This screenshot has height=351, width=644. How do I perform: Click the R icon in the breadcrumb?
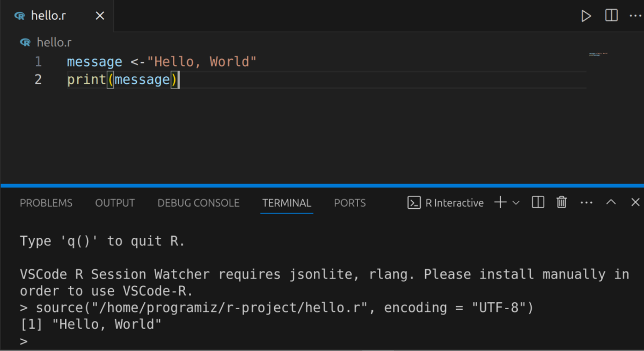(24, 42)
